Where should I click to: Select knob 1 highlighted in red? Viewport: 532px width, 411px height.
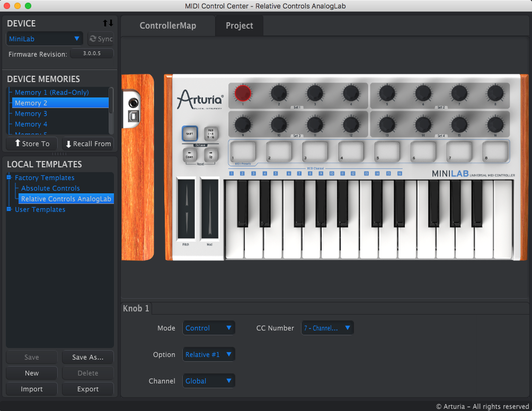click(243, 93)
